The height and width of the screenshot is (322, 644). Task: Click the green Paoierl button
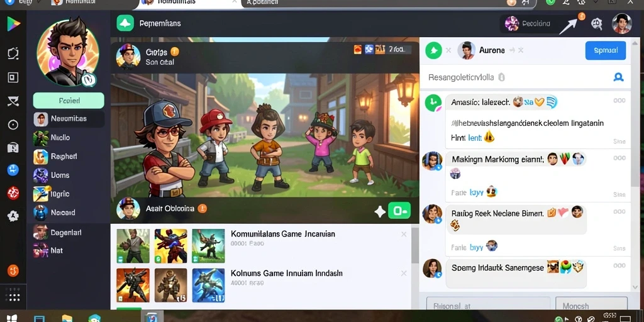click(69, 101)
